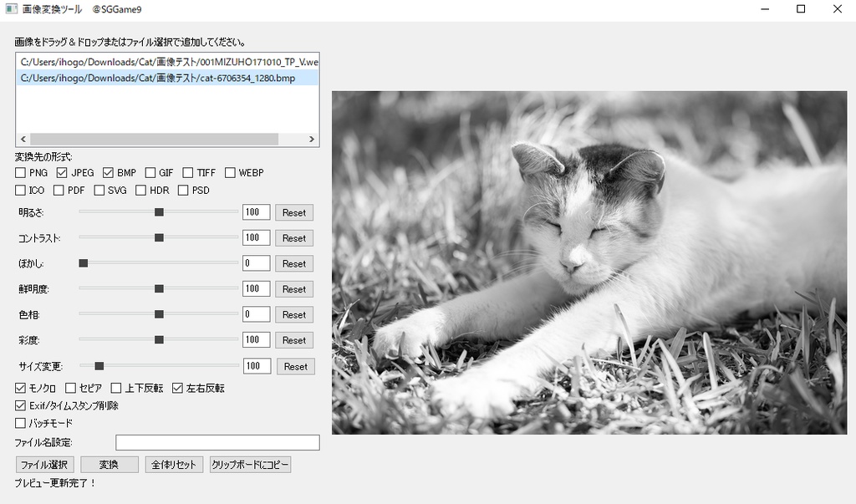Check the PNG format checkbox
Image resolution: width=856 pixels, height=504 pixels.
[x=20, y=173]
